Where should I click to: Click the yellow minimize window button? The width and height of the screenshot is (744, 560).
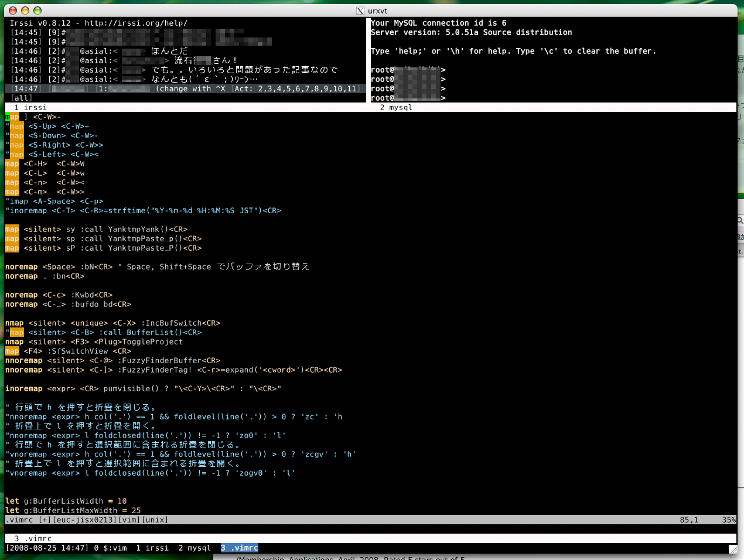click(25, 11)
